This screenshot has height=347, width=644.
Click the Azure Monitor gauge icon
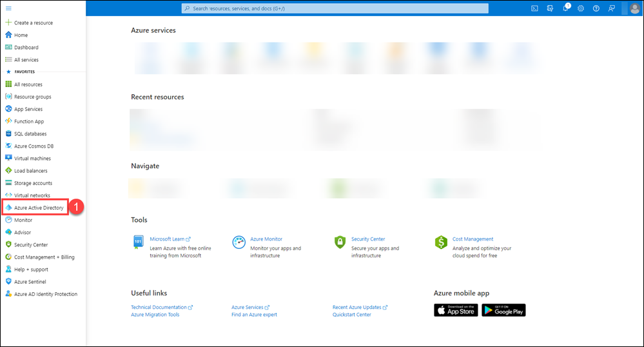[x=239, y=243]
